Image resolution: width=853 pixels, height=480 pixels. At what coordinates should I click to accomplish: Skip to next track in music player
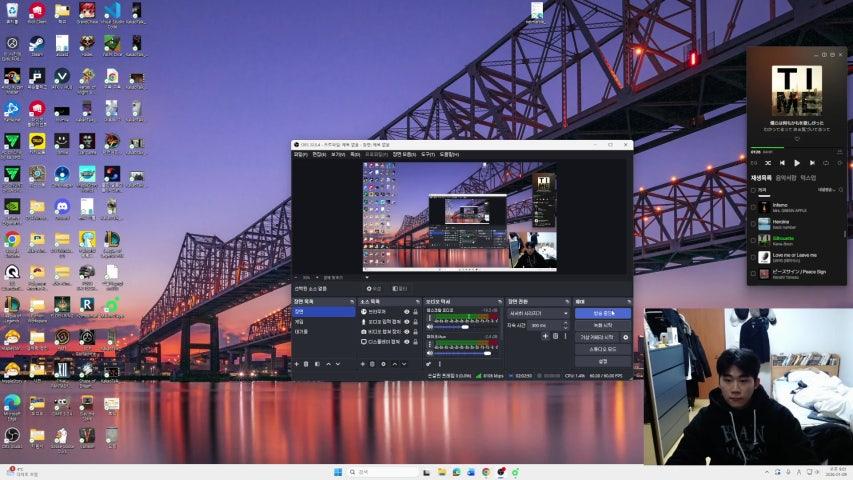coord(811,162)
